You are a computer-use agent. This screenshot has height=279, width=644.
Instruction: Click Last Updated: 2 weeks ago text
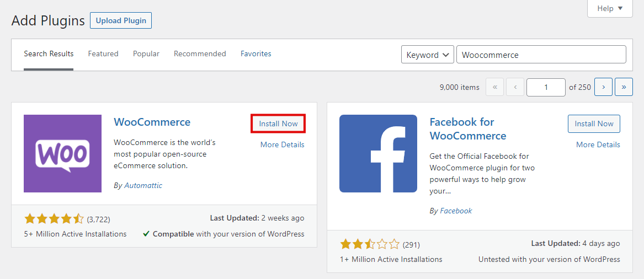point(257,218)
